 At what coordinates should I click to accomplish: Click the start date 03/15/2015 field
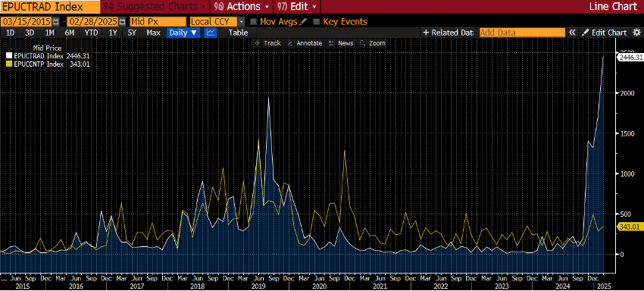point(27,21)
